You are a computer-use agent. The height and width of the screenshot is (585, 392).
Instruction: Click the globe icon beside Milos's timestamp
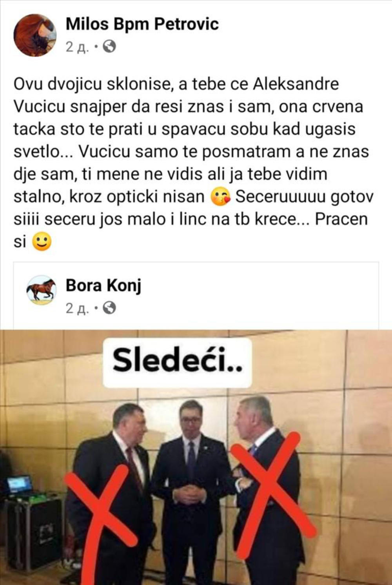tap(109, 47)
